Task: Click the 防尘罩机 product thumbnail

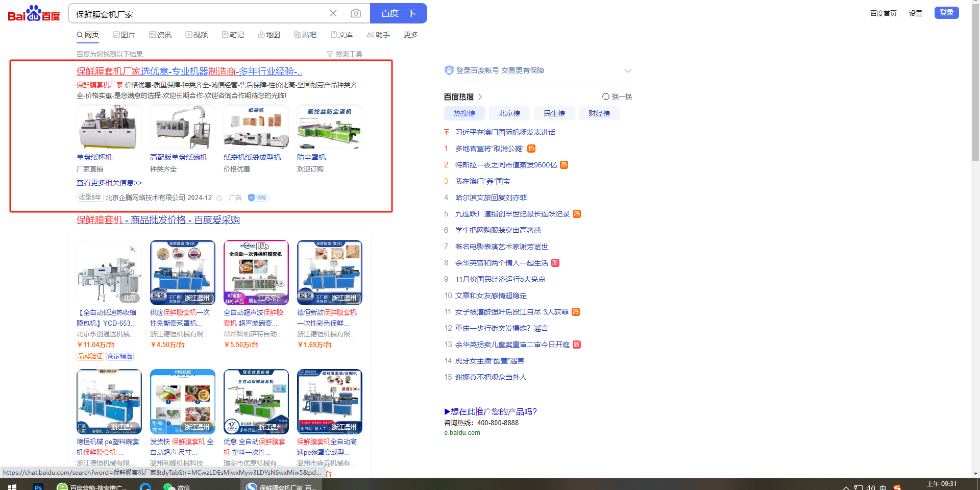Action: [x=329, y=127]
